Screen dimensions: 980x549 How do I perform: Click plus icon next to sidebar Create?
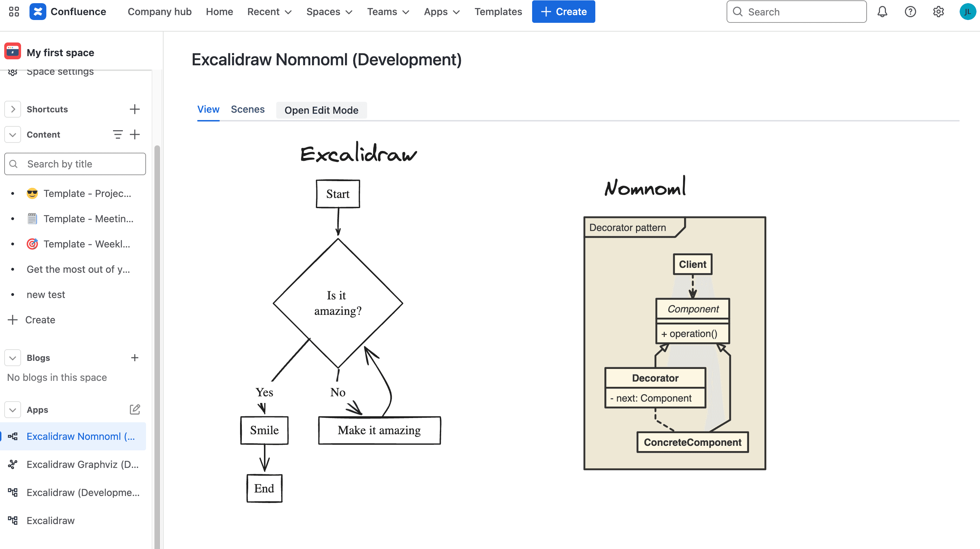click(13, 319)
